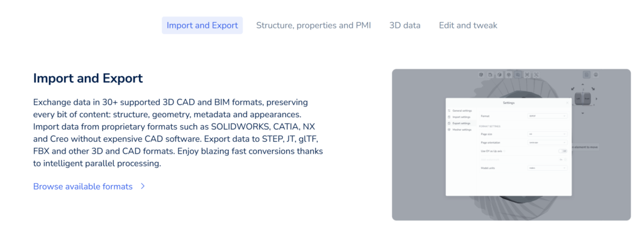Image resolution: width=644 pixels, height=233 pixels.
Task: Toggle the switch below Use OY as Up axis
Action: [x=564, y=159]
